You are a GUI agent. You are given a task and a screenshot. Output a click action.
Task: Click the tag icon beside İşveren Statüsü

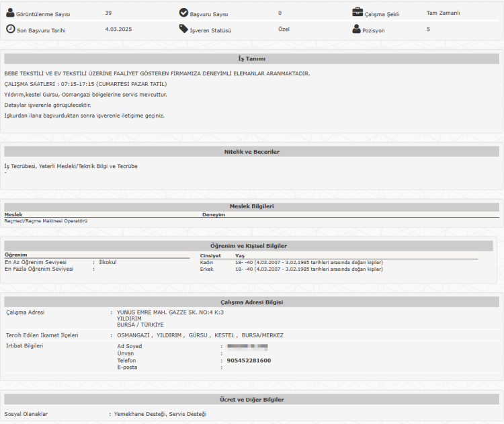184,29
